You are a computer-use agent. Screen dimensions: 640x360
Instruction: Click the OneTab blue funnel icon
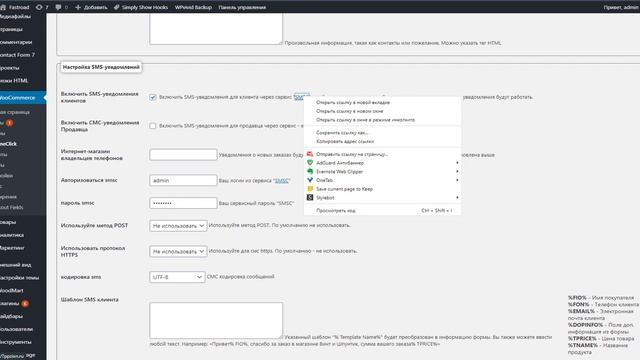coord(310,180)
